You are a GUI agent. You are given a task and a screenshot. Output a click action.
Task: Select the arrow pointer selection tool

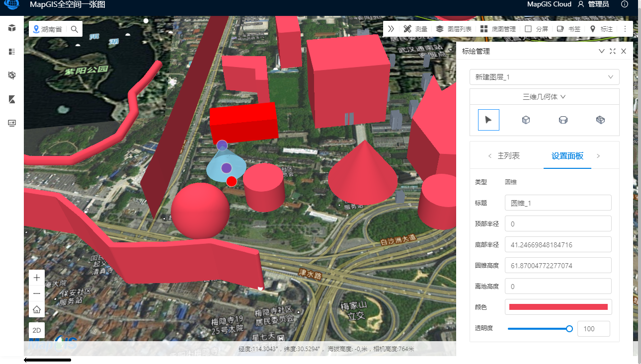488,120
